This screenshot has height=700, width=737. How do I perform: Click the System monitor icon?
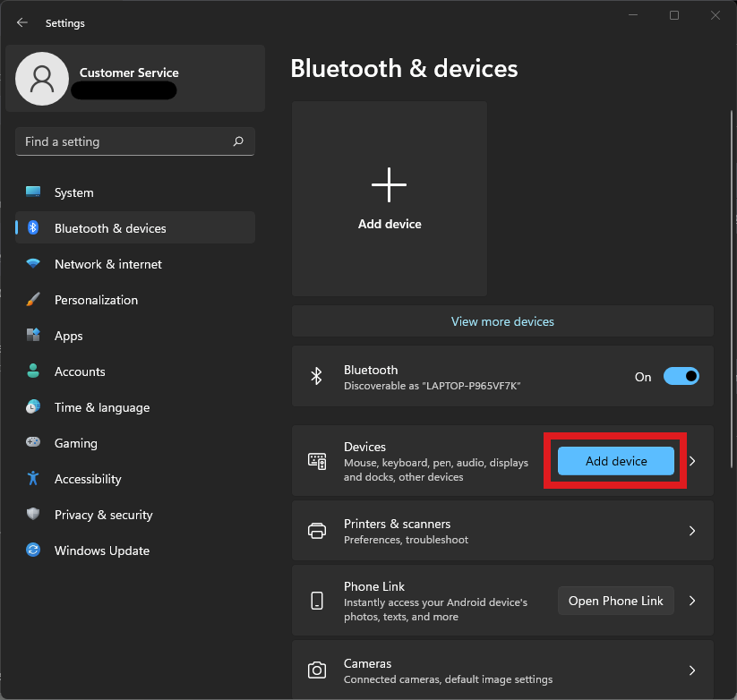33,192
